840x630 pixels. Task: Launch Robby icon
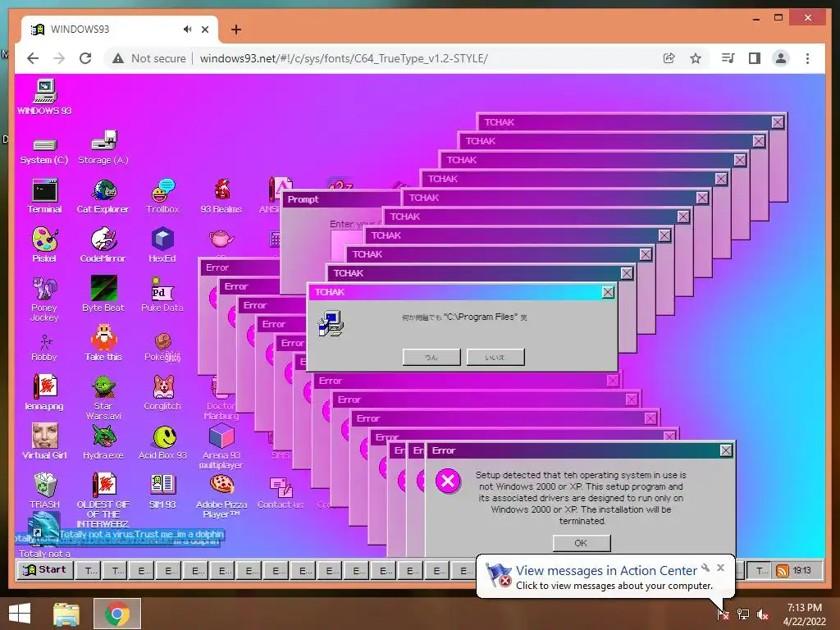[x=44, y=348]
